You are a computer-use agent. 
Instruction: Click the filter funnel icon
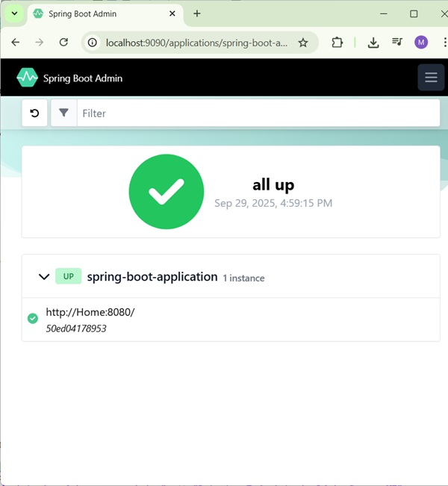pyautogui.click(x=64, y=113)
